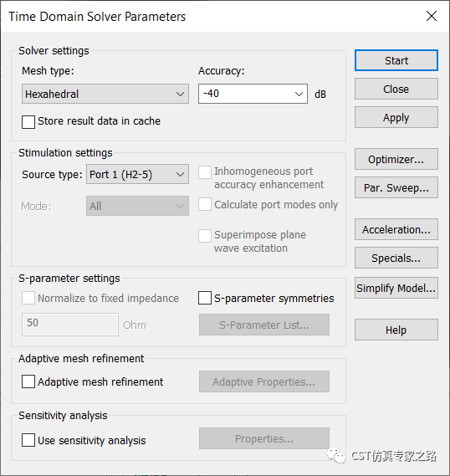
Task: Open the Help documentation
Action: (x=396, y=330)
